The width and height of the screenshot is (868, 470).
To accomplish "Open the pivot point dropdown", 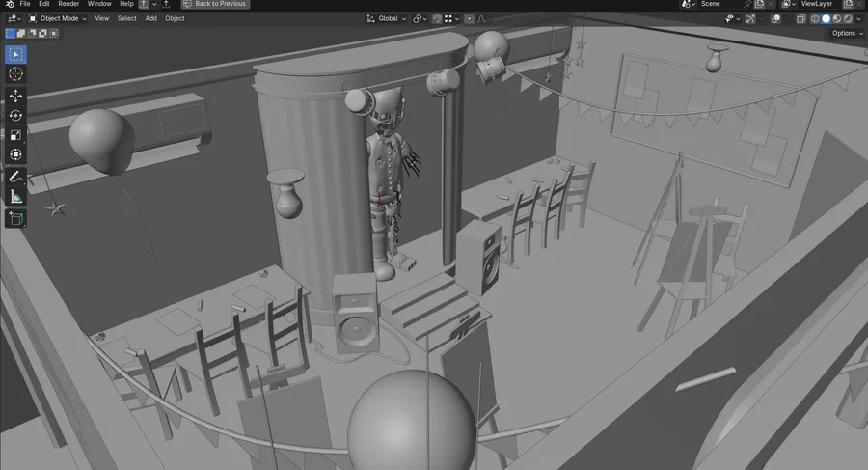I will (x=420, y=19).
